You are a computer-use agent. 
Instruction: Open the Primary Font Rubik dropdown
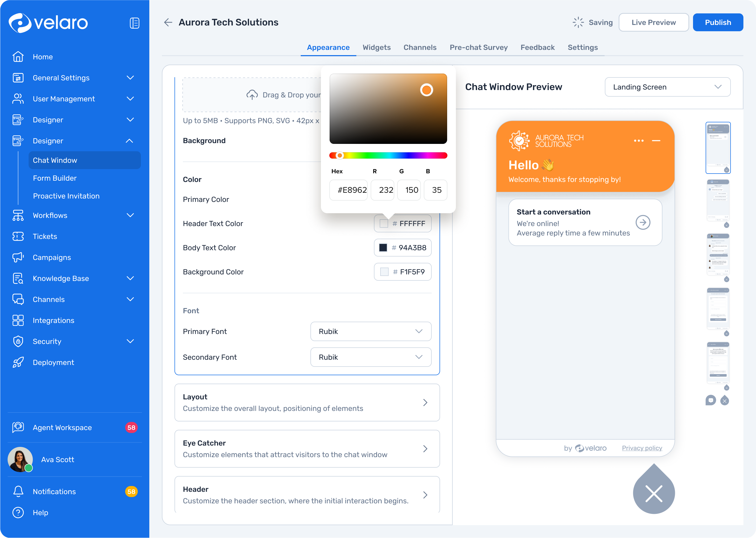pyautogui.click(x=371, y=331)
